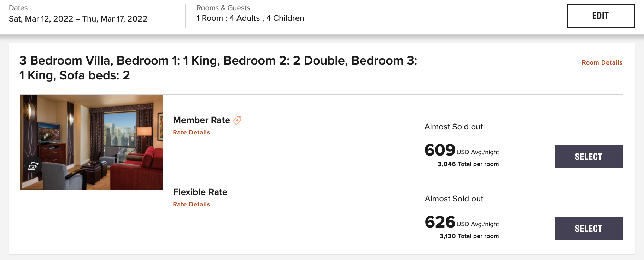Click the 1 Room : 4 Adults, 4 Children summary

250,18
